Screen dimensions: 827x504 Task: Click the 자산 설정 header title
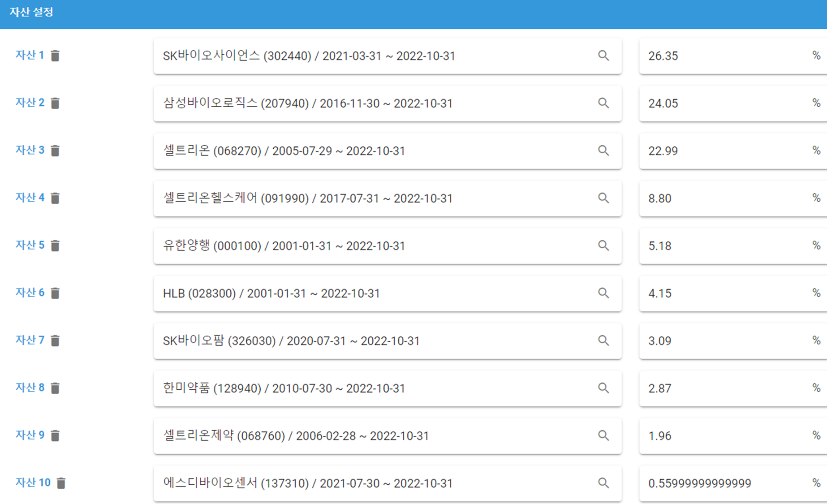click(31, 12)
